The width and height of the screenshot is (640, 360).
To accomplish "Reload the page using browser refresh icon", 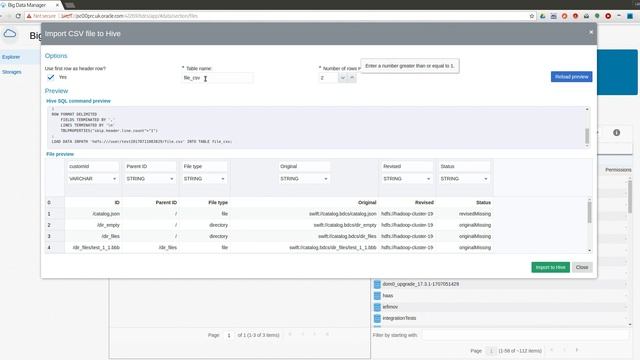I will click(x=18, y=16).
